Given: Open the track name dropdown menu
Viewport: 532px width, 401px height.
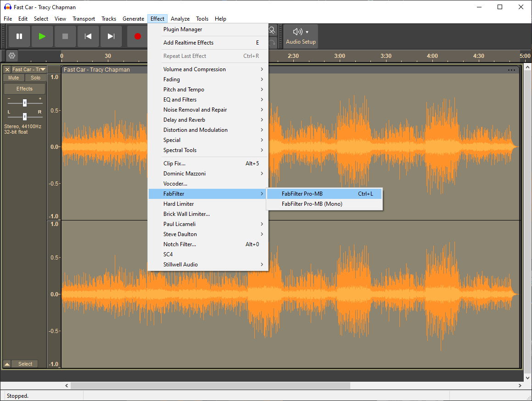Looking at the screenshot, I should [28, 69].
